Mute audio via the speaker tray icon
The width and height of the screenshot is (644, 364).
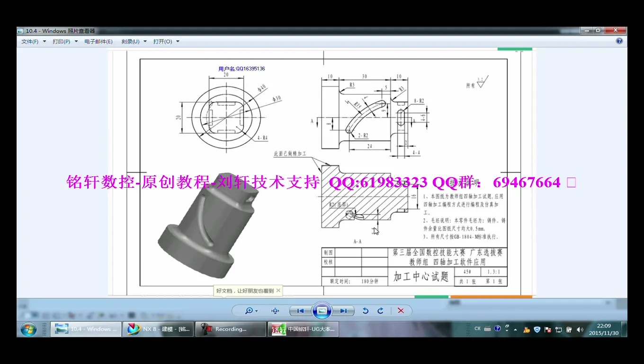pos(580,329)
